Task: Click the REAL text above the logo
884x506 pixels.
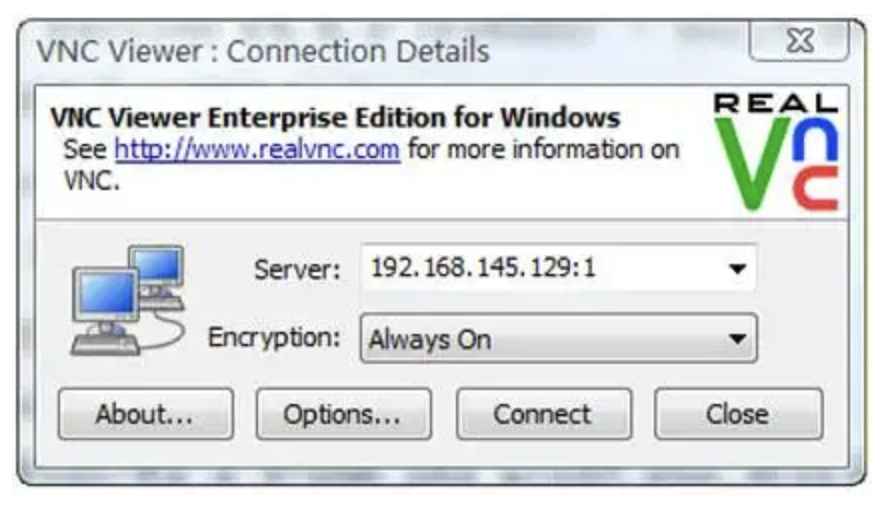Action: tap(776, 103)
